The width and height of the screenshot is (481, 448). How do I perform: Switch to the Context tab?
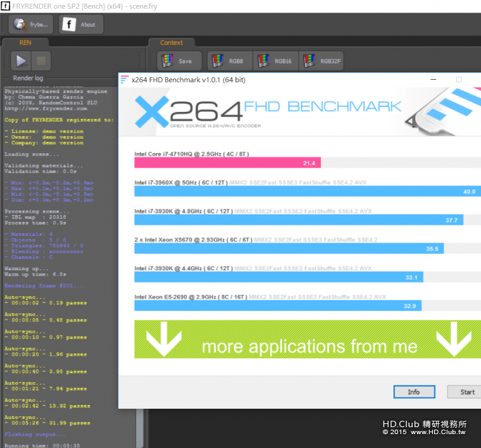tap(172, 43)
